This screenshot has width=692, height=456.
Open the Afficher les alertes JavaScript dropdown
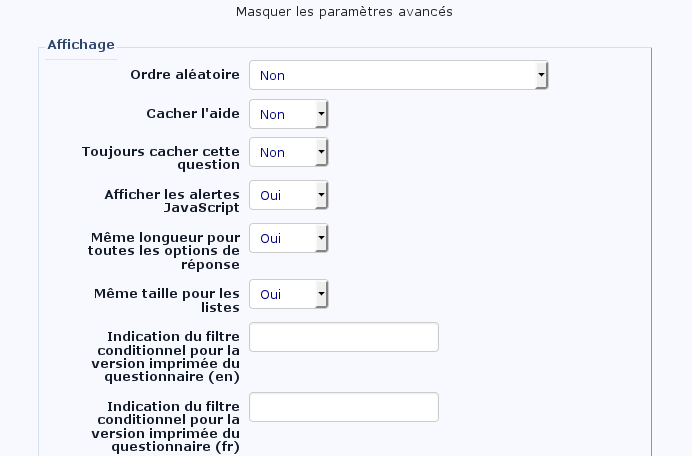288,195
